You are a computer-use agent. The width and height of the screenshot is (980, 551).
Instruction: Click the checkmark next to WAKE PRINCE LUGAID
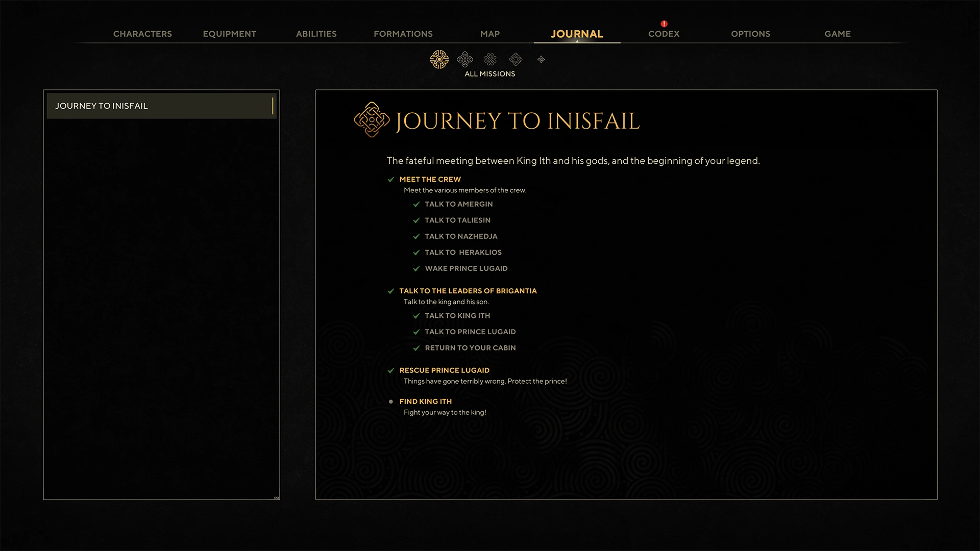416,268
